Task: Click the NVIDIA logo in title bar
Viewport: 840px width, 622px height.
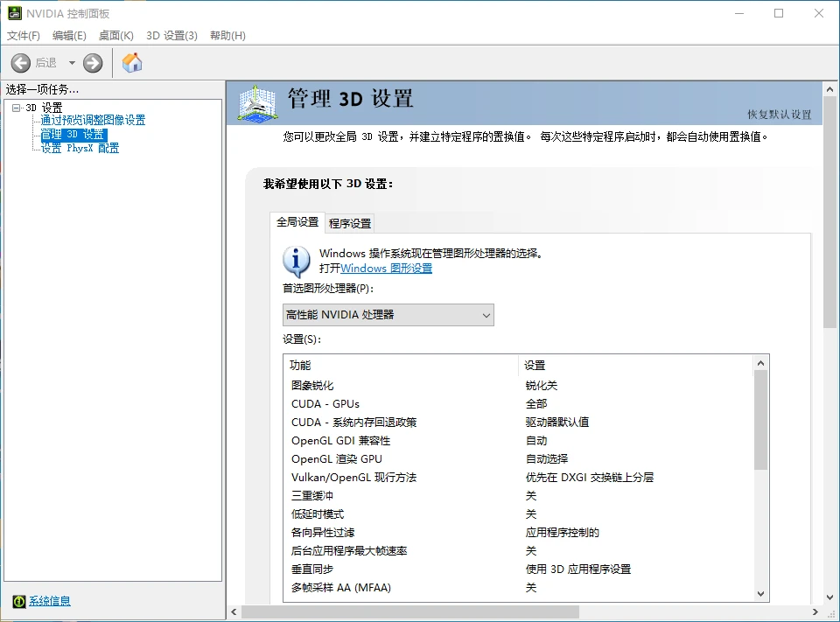Action: [x=14, y=13]
